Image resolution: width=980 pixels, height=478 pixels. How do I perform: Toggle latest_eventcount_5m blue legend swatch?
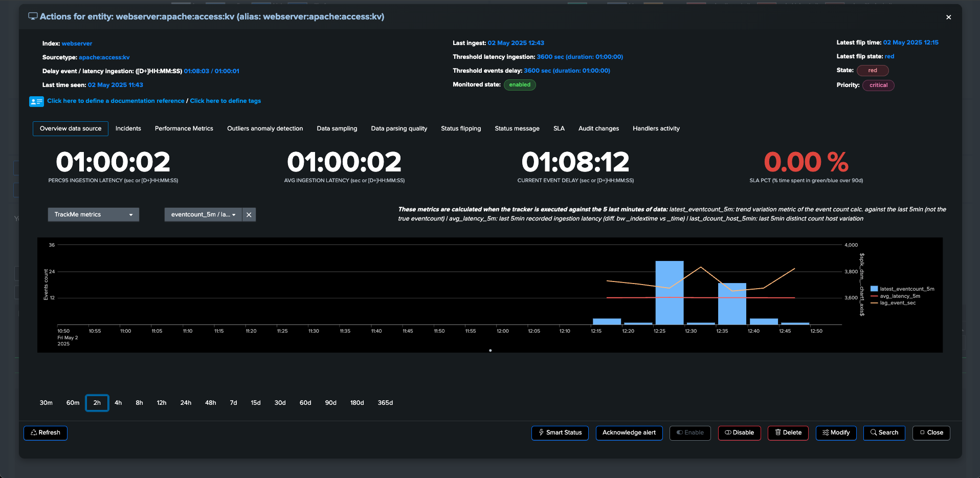(x=874, y=289)
